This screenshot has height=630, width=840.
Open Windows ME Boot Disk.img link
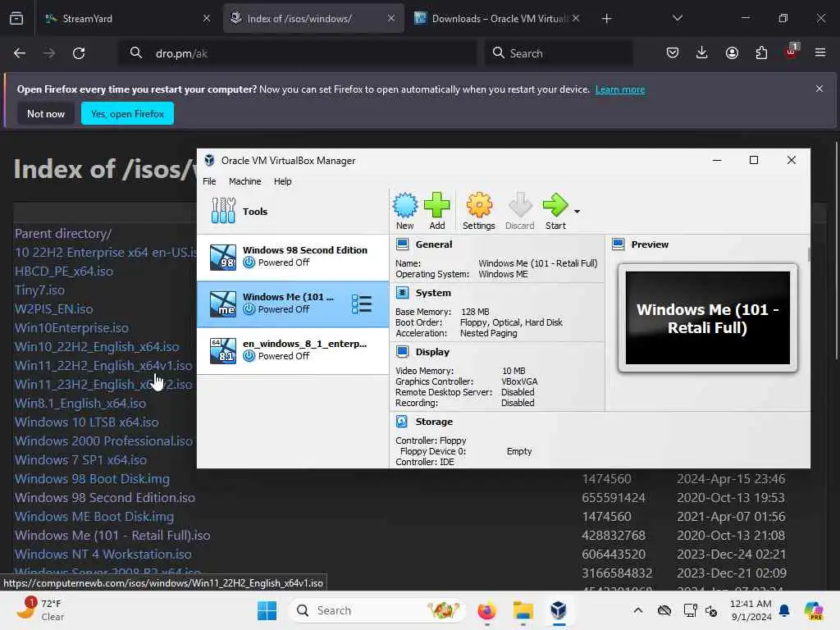click(x=94, y=517)
